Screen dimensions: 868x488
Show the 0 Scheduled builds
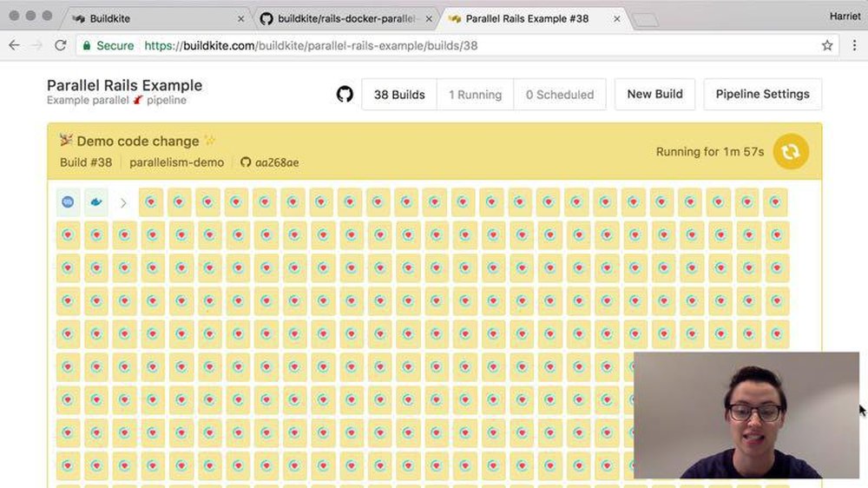(560, 94)
